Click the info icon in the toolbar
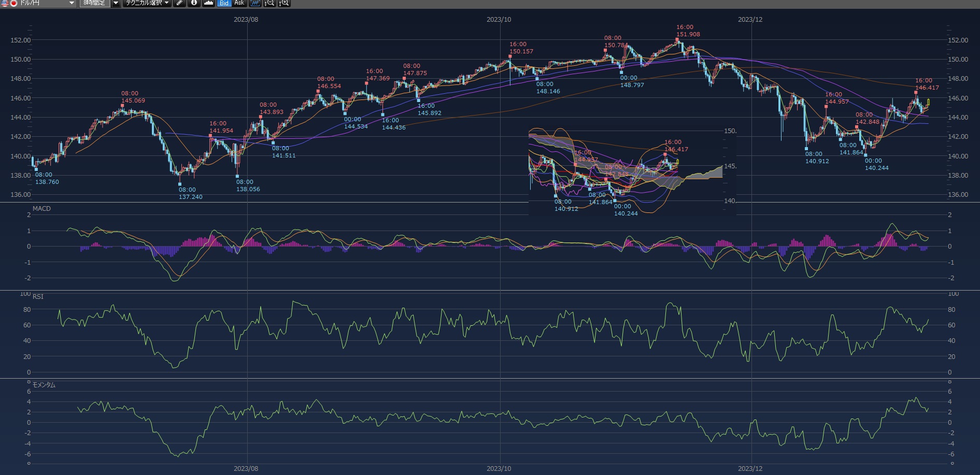Image resolution: width=980 pixels, height=475 pixels. pyautogui.click(x=194, y=3)
